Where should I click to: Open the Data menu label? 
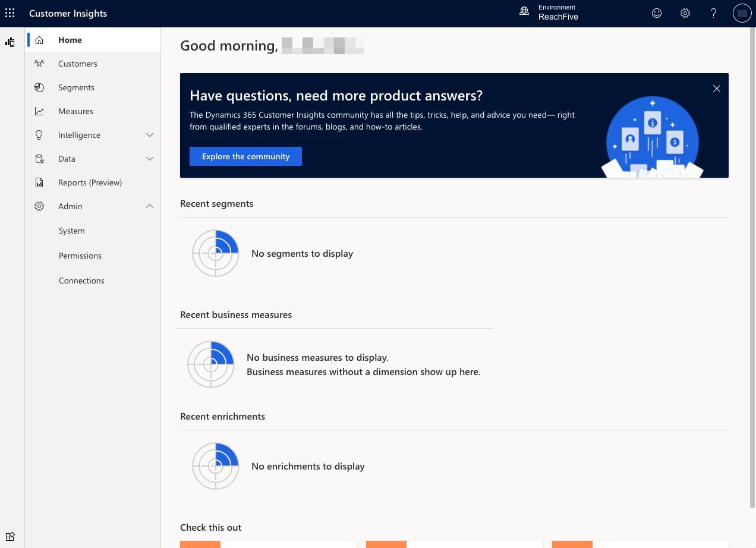(67, 159)
